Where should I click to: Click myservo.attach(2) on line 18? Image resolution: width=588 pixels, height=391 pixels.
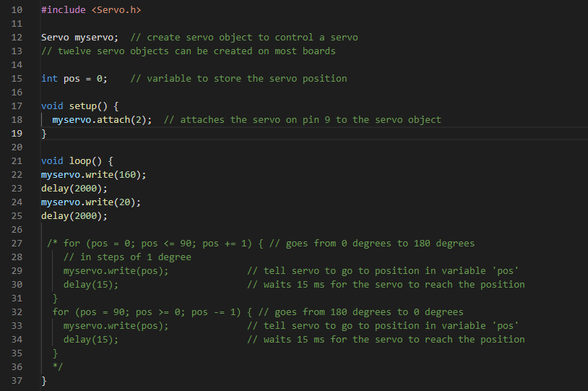pos(102,120)
